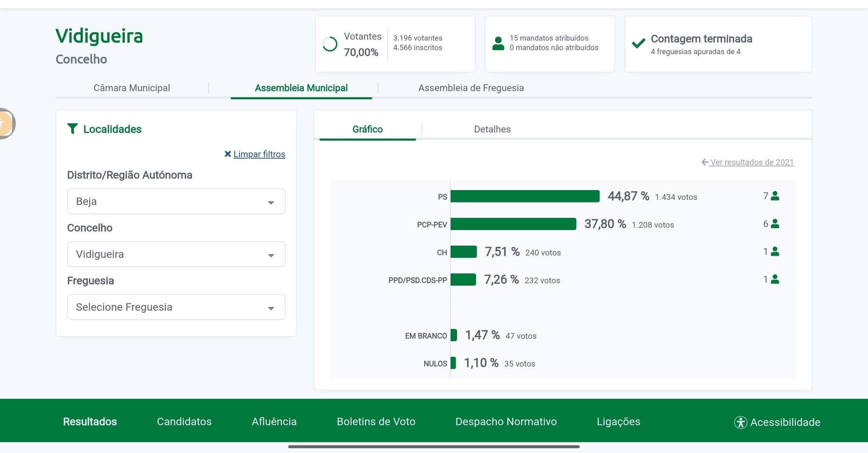Screen dimensions: 868x453
Task: Click the circular Votantes progress indicator
Action: [x=330, y=44]
